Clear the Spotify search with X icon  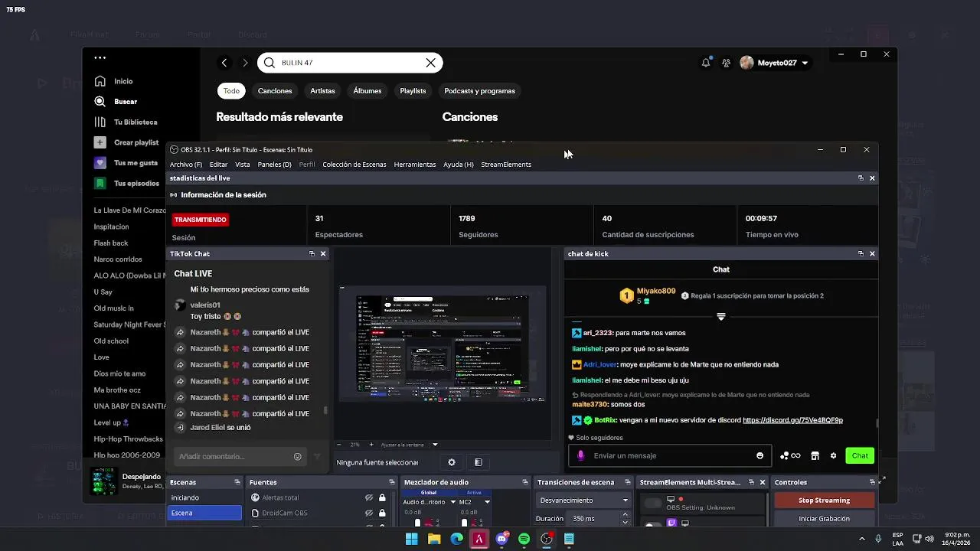click(431, 63)
